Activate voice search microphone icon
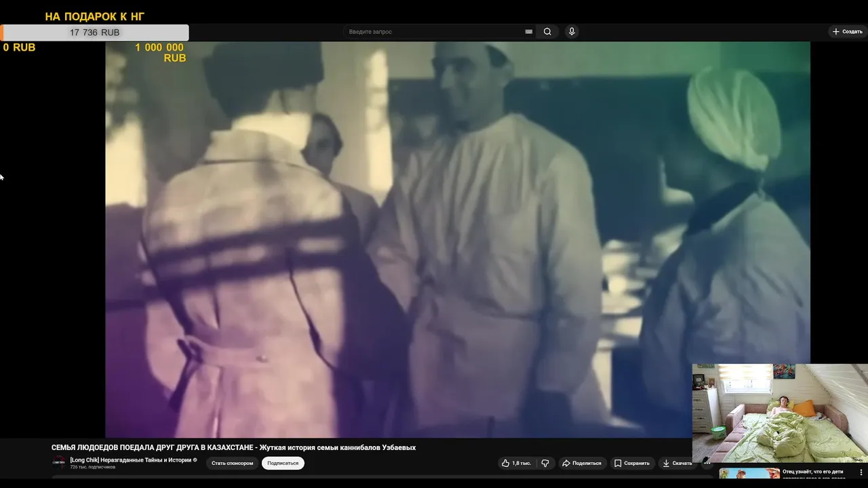 click(572, 32)
